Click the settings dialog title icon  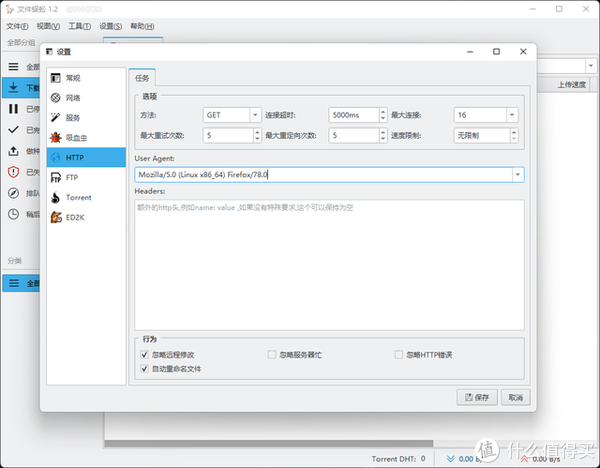coord(49,52)
